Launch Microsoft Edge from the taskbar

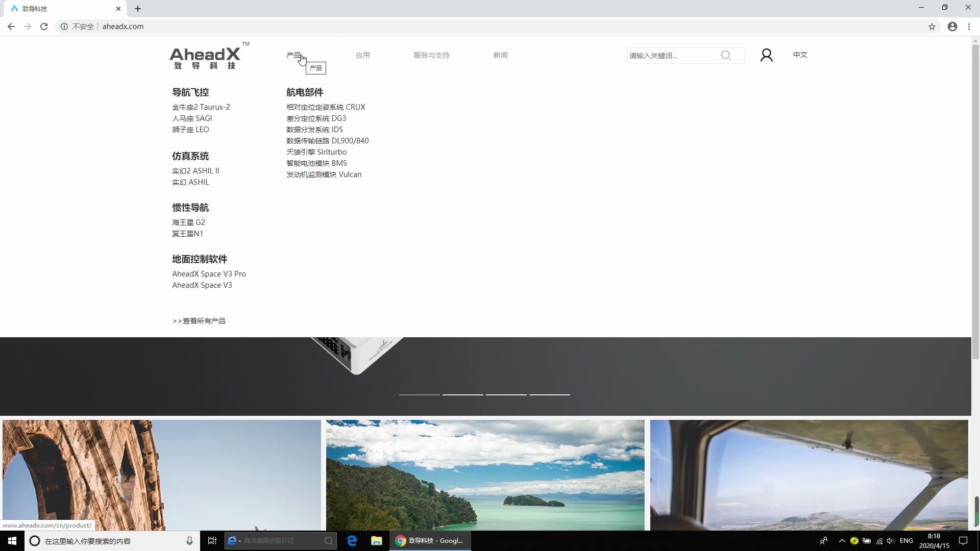pyautogui.click(x=352, y=541)
